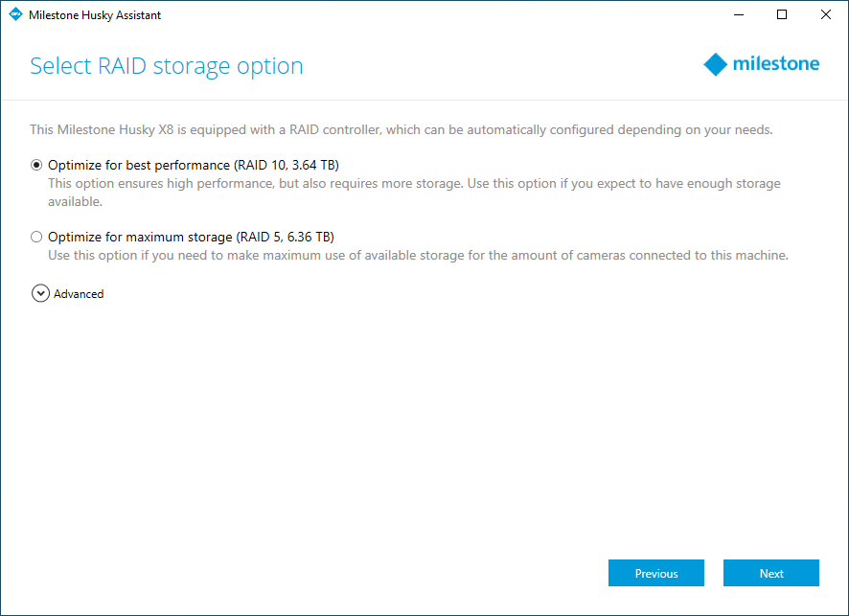849x616 pixels.
Task: Click the 'Advanced' text label
Action: point(79,294)
